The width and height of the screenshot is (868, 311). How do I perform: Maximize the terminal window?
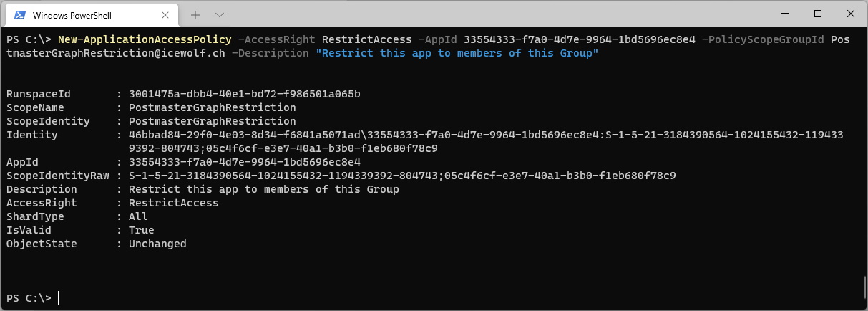tap(818, 14)
